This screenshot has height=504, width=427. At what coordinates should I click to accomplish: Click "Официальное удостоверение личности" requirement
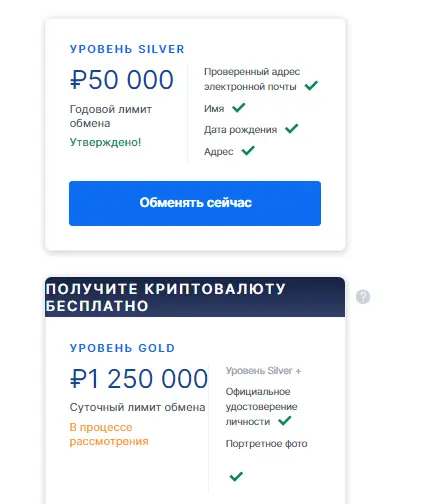coord(262,407)
